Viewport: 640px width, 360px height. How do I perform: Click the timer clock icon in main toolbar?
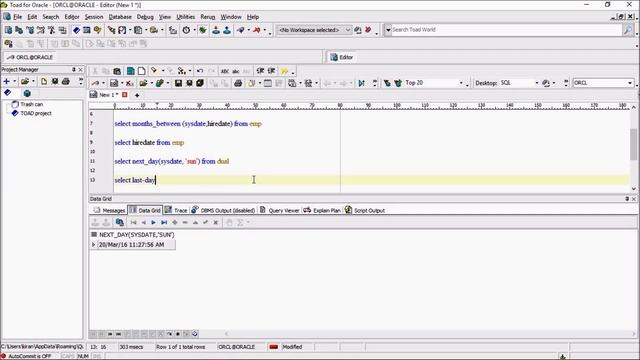186,30
